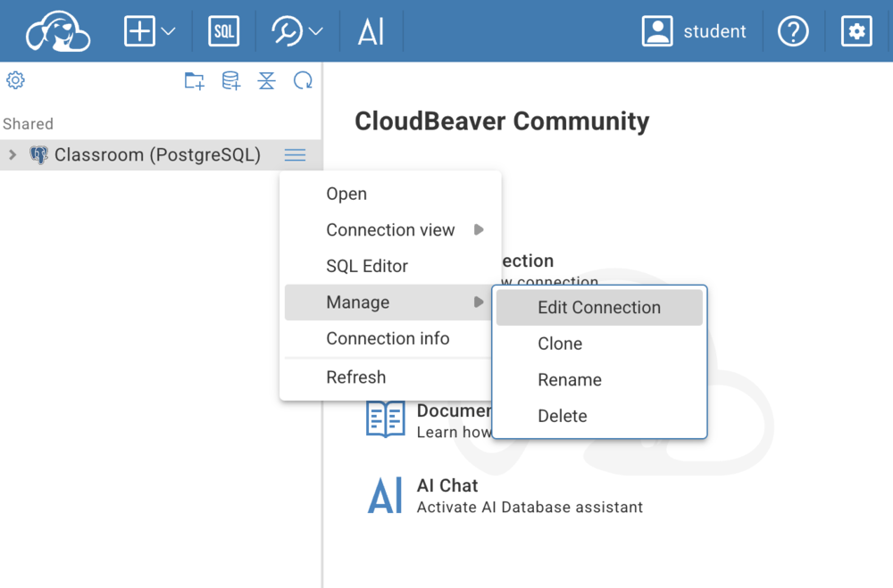
Task: Expand the Manage submenu arrow
Action: pyautogui.click(x=479, y=302)
